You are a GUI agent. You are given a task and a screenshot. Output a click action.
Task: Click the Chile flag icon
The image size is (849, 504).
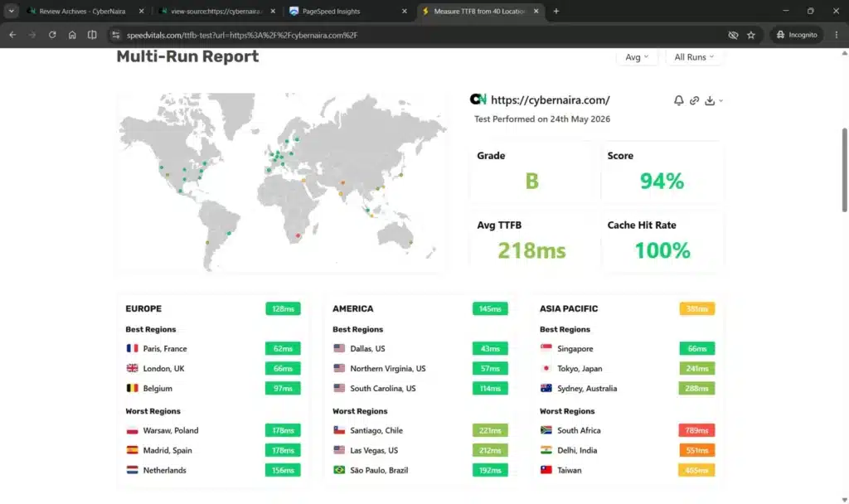coord(339,430)
